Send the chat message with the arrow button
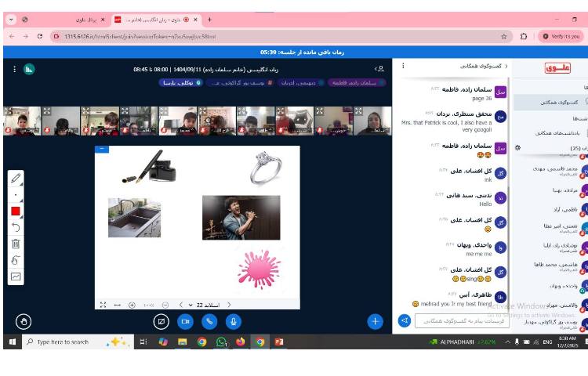 point(405,320)
